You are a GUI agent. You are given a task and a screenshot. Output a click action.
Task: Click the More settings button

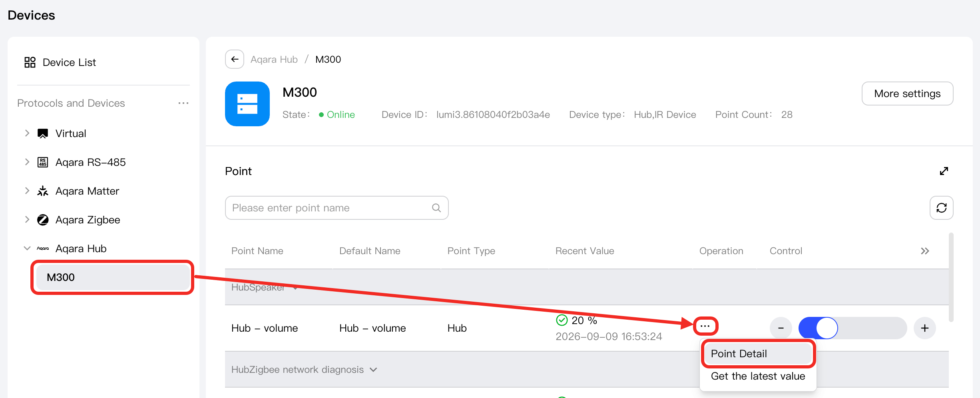[907, 94]
